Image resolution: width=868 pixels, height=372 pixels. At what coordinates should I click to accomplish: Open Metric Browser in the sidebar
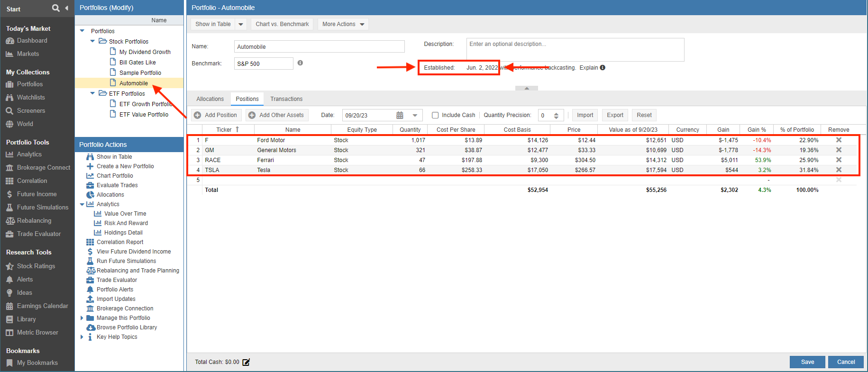pyautogui.click(x=32, y=333)
